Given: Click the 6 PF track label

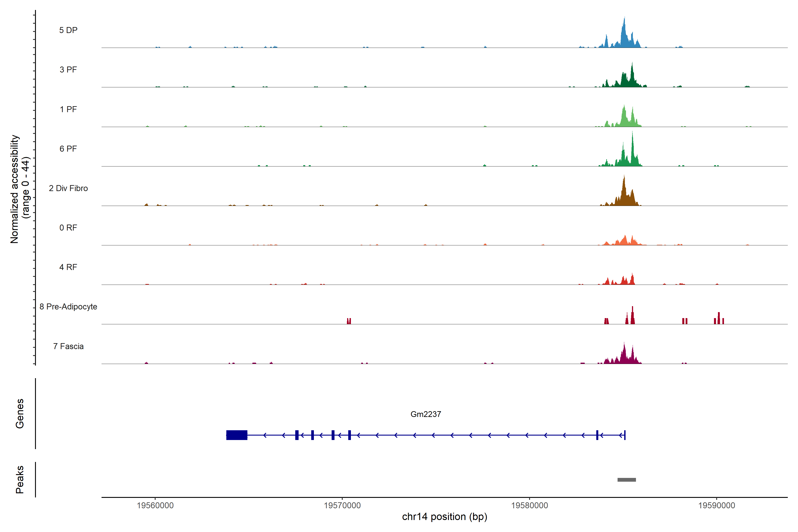Looking at the screenshot, I should (68, 149).
